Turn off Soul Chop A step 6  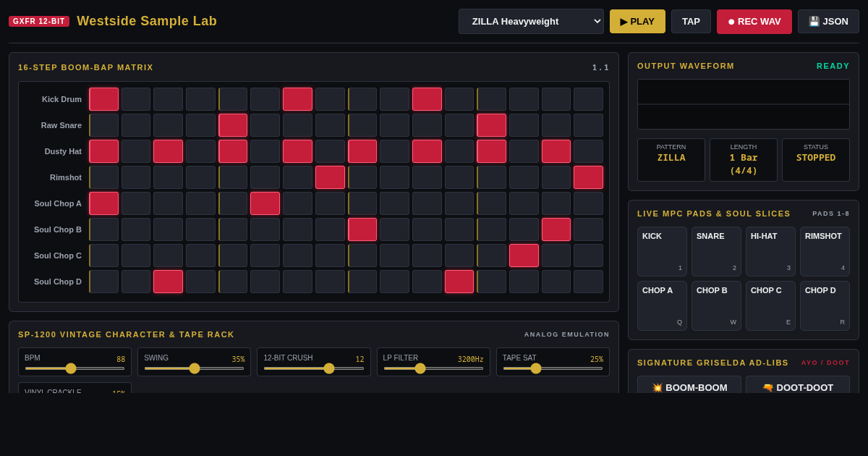(x=265, y=203)
